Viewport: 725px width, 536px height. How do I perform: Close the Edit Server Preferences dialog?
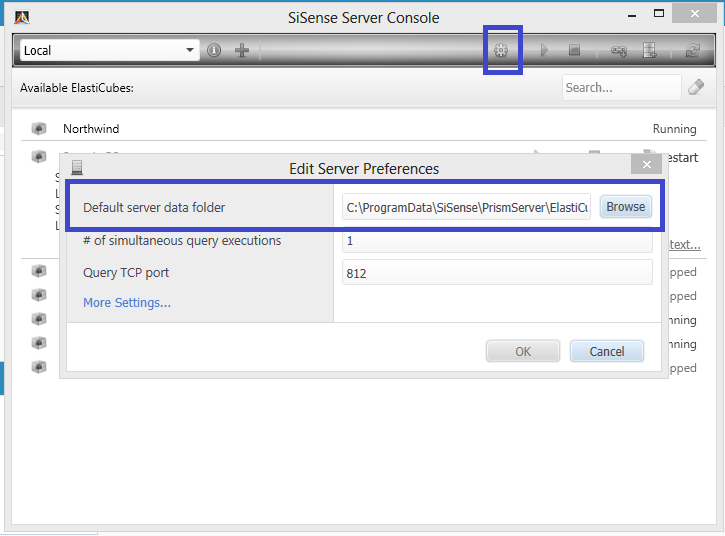646,164
